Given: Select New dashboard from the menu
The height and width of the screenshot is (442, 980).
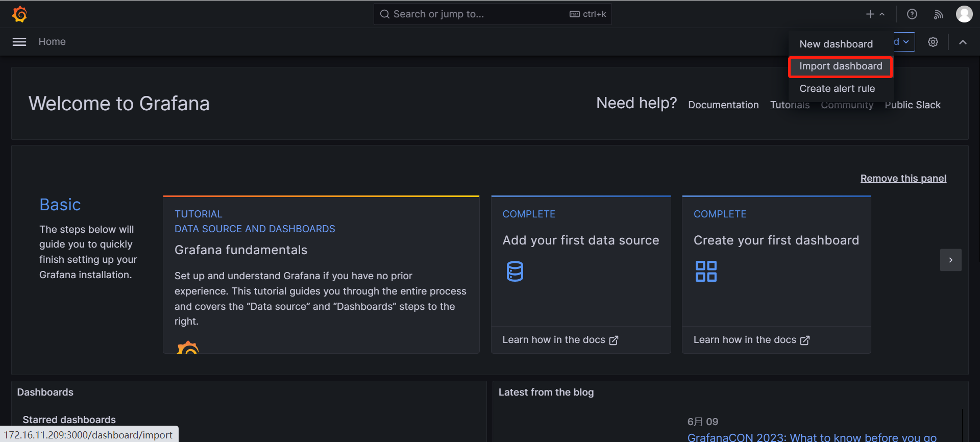Looking at the screenshot, I should point(836,44).
